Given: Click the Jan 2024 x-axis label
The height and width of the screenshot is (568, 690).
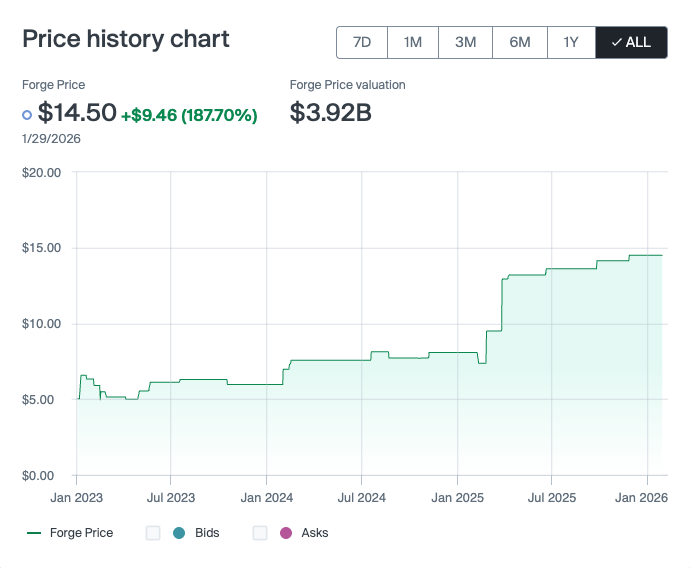Looking at the screenshot, I should pos(266,496).
